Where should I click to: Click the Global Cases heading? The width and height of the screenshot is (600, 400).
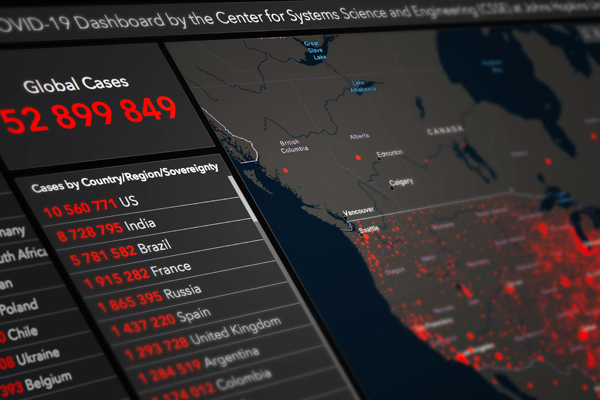[x=76, y=84]
